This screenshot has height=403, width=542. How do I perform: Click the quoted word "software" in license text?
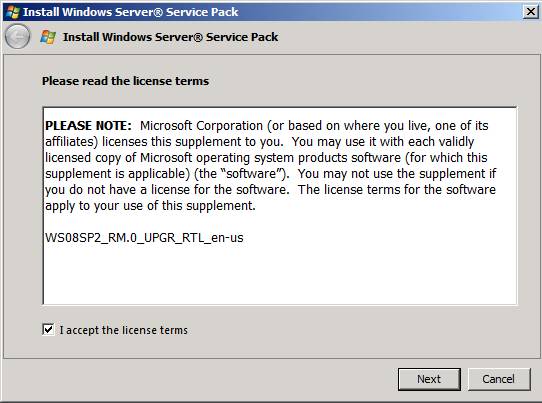tap(251, 174)
